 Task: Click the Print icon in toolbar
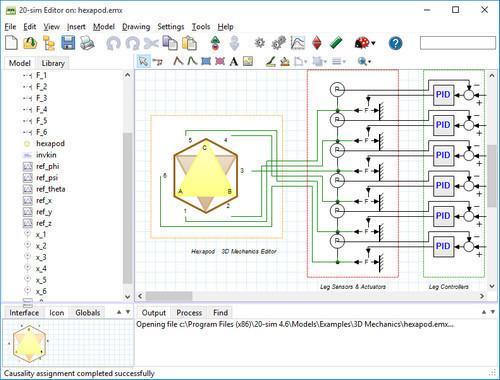87,43
